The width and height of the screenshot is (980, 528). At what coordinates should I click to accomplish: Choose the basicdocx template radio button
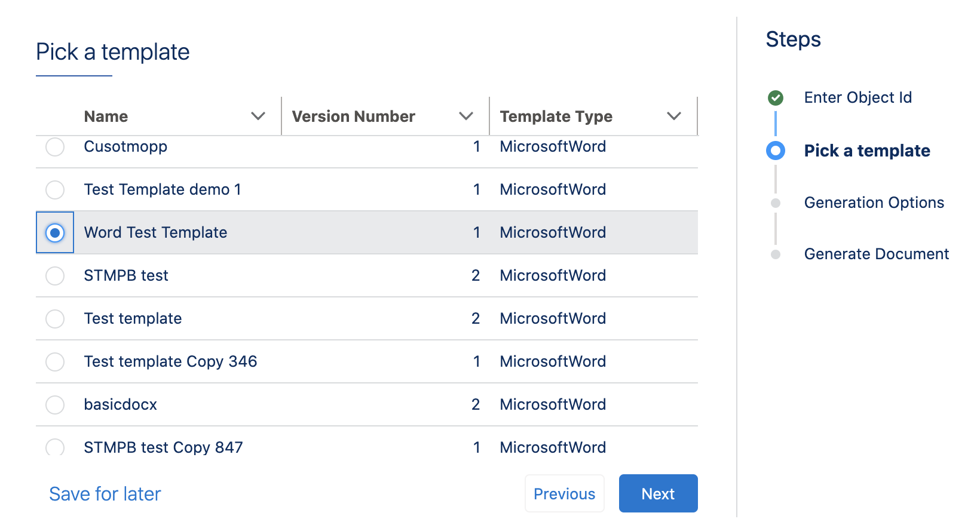pos(55,405)
